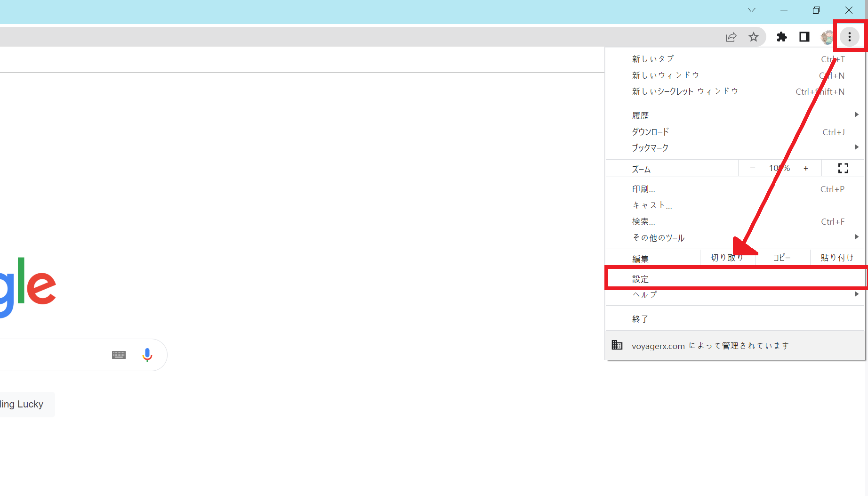868x496 pixels.
Task: Choose 印刷... menu item
Action: click(x=735, y=189)
